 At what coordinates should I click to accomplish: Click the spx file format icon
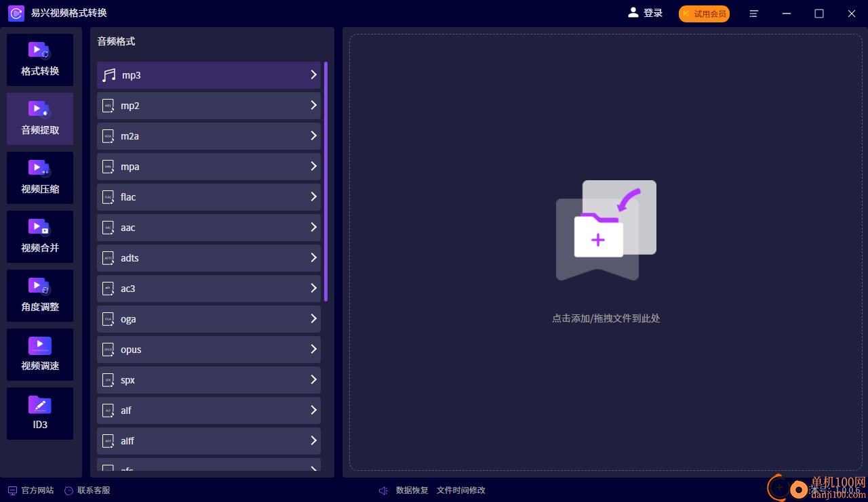[108, 380]
